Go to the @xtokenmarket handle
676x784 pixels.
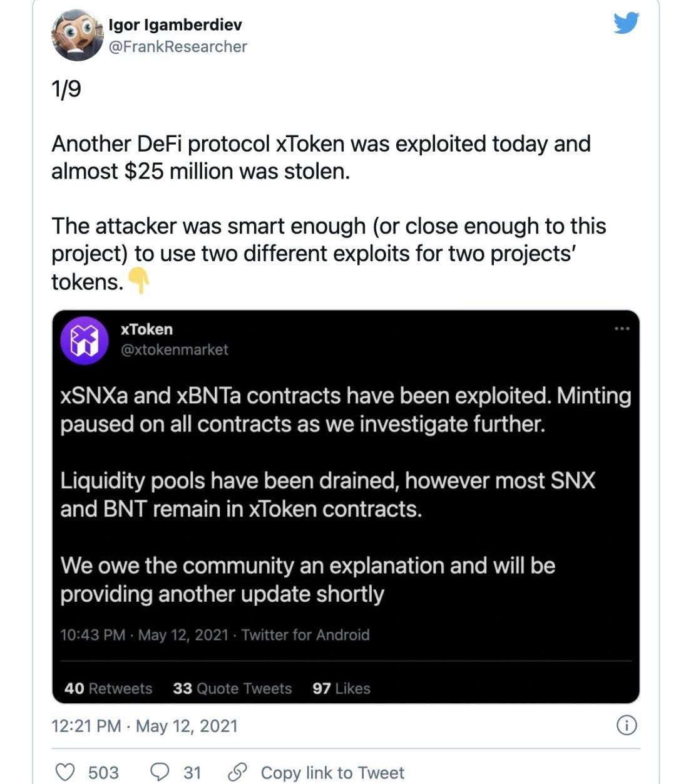pyautogui.click(x=175, y=349)
